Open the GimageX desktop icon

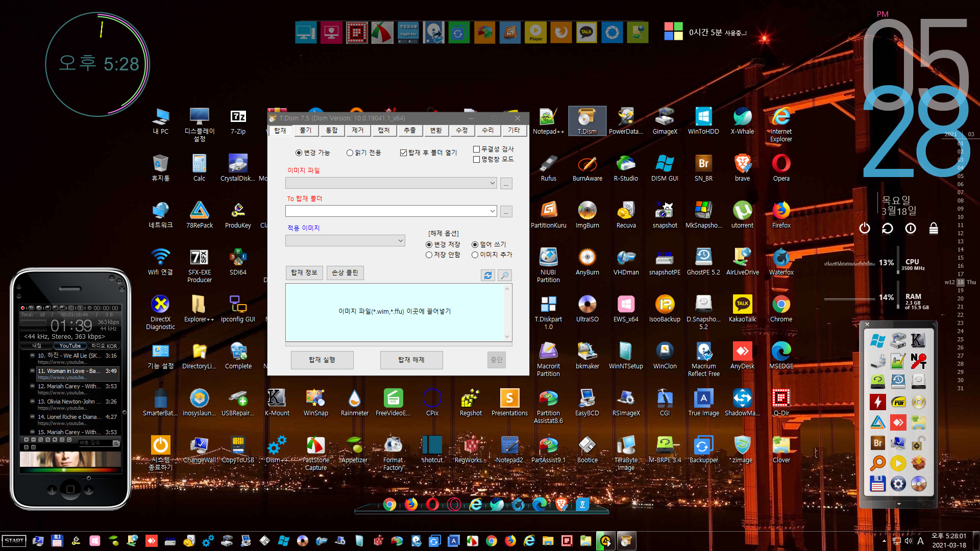[665, 122]
